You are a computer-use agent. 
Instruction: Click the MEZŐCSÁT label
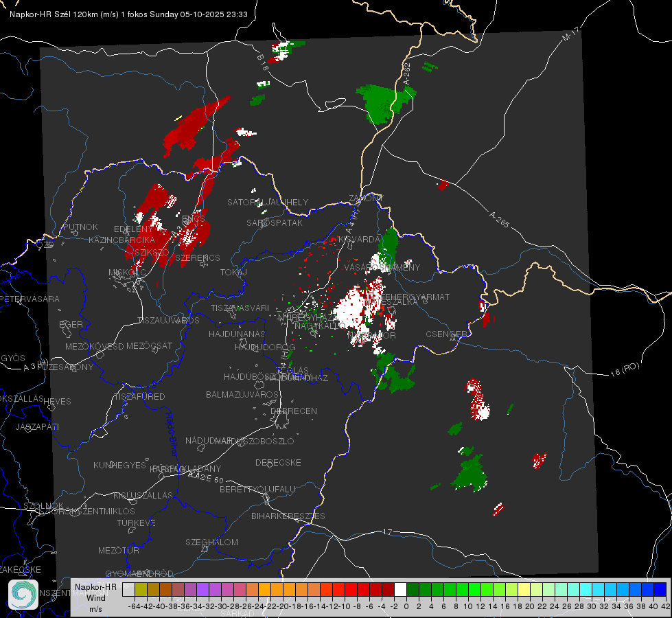click(x=150, y=345)
